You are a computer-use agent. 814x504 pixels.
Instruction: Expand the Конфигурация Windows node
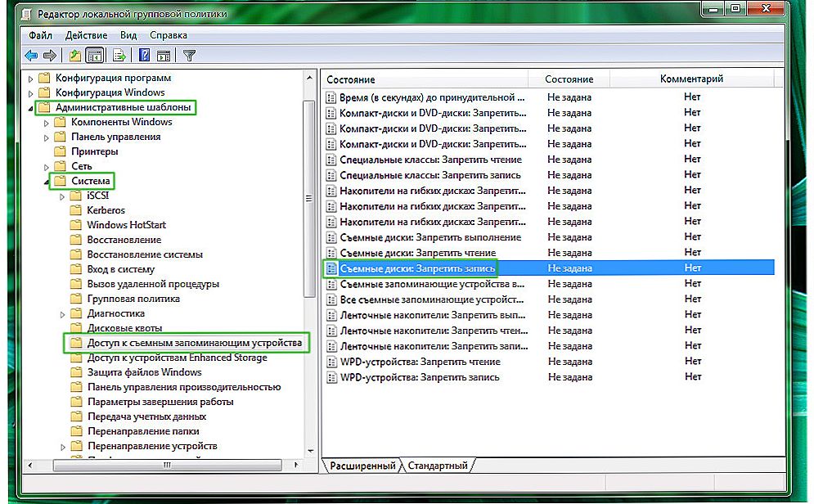click(x=30, y=93)
